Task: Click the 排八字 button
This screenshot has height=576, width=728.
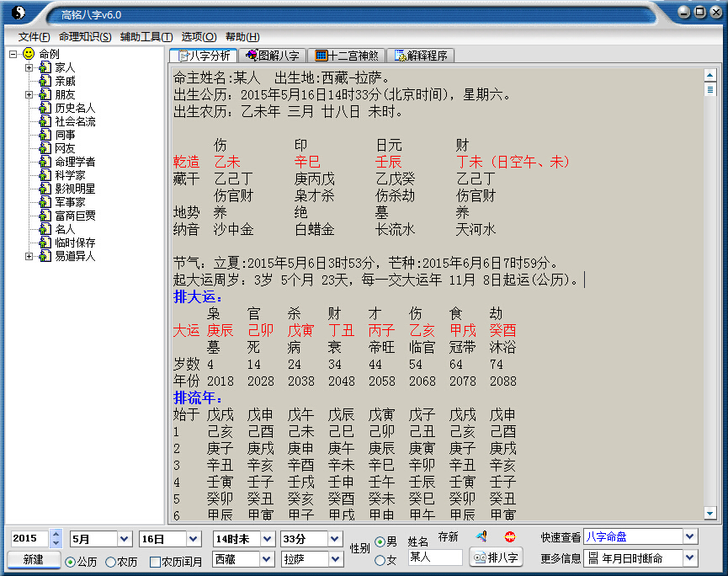Action: click(x=497, y=557)
